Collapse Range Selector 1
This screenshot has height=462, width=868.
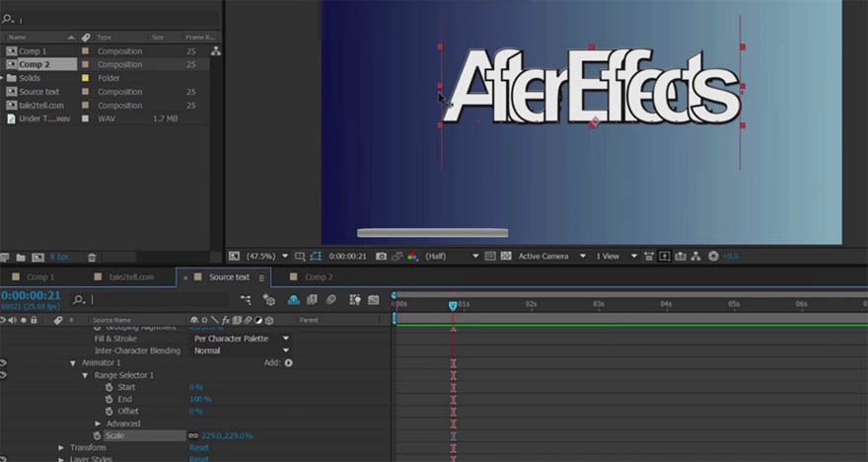[85, 375]
